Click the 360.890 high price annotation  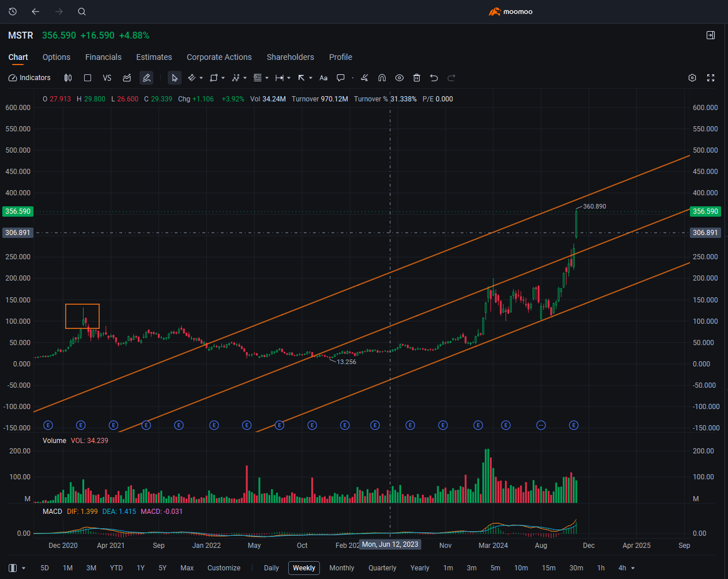click(594, 206)
